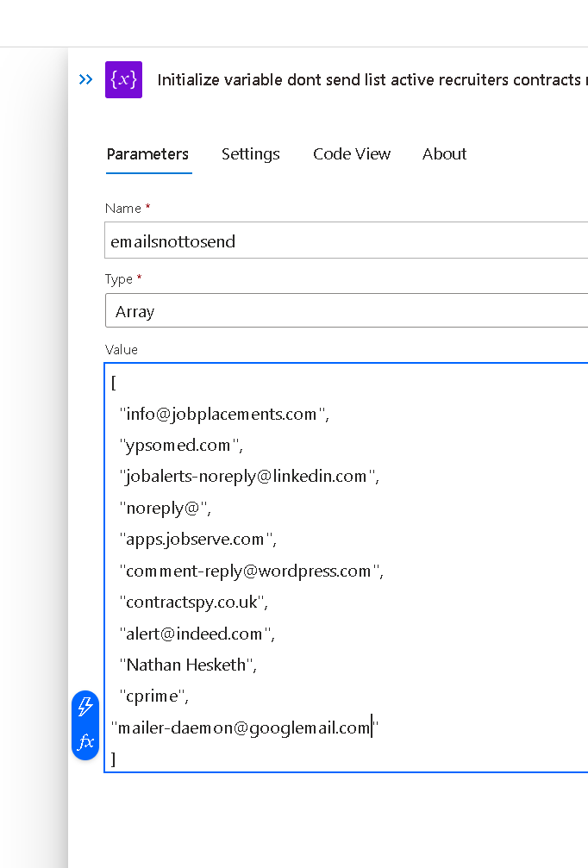Collapse the panel with the double-chevron icon
588x868 pixels.
[x=85, y=79]
